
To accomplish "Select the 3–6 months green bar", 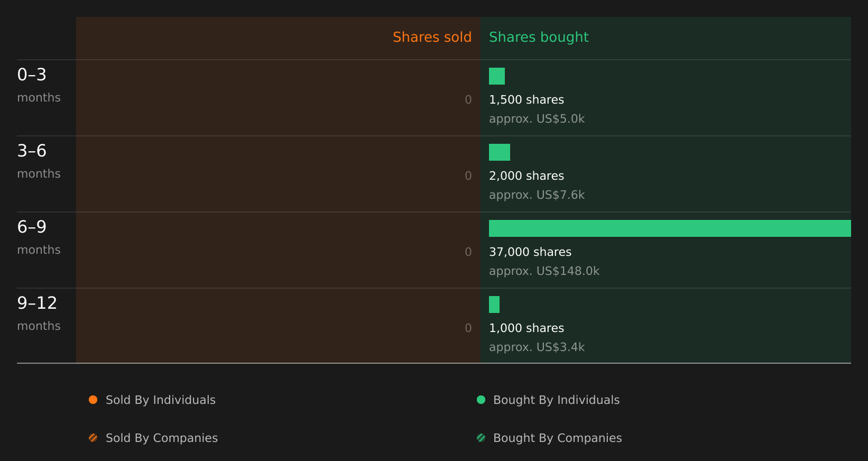I will [500, 152].
